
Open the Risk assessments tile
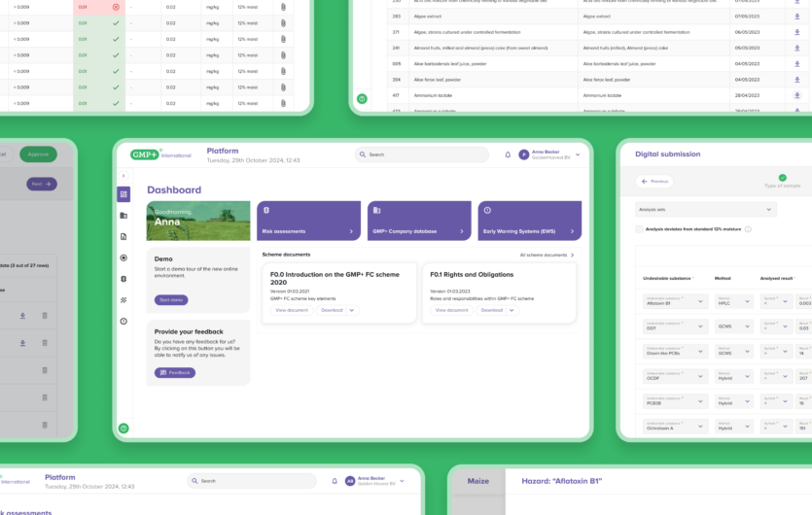(x=310, y=221)
